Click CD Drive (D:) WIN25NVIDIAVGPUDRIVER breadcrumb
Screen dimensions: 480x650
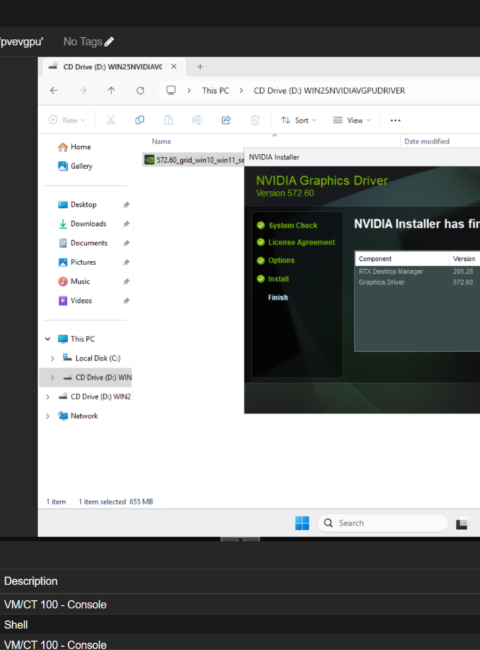329,91
